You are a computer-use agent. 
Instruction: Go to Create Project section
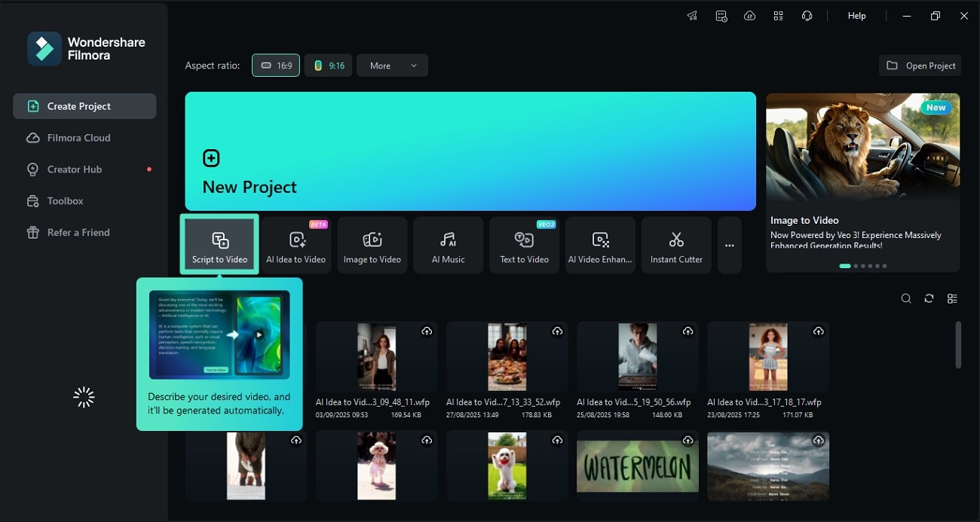pyautogui.click(x=84, y=106)
